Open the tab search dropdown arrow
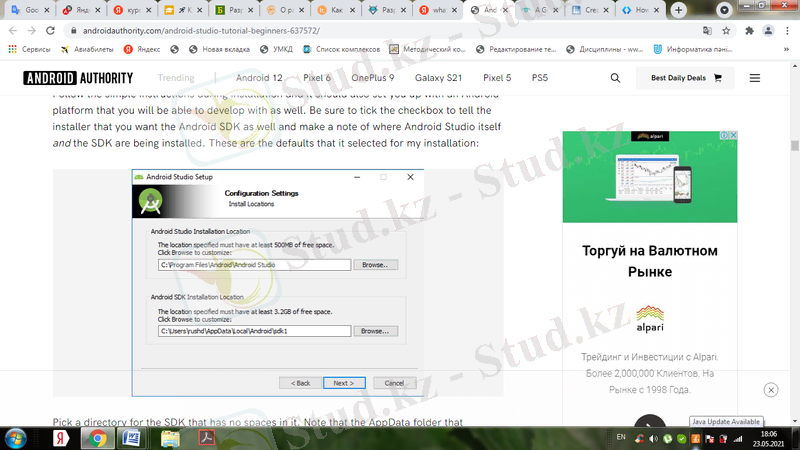The height and width of the screenshot is (450, 800). coord(724,10)
